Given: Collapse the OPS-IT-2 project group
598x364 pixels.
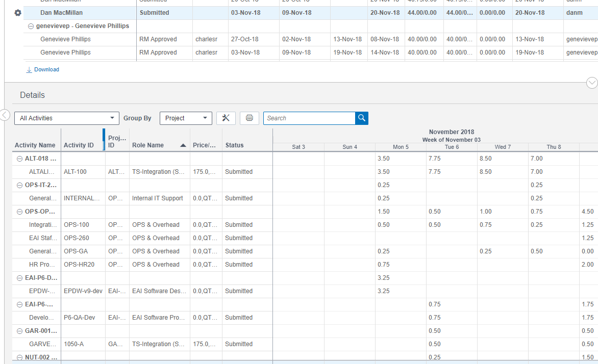Looking at the screenshot, I should (x=20, y=185).
